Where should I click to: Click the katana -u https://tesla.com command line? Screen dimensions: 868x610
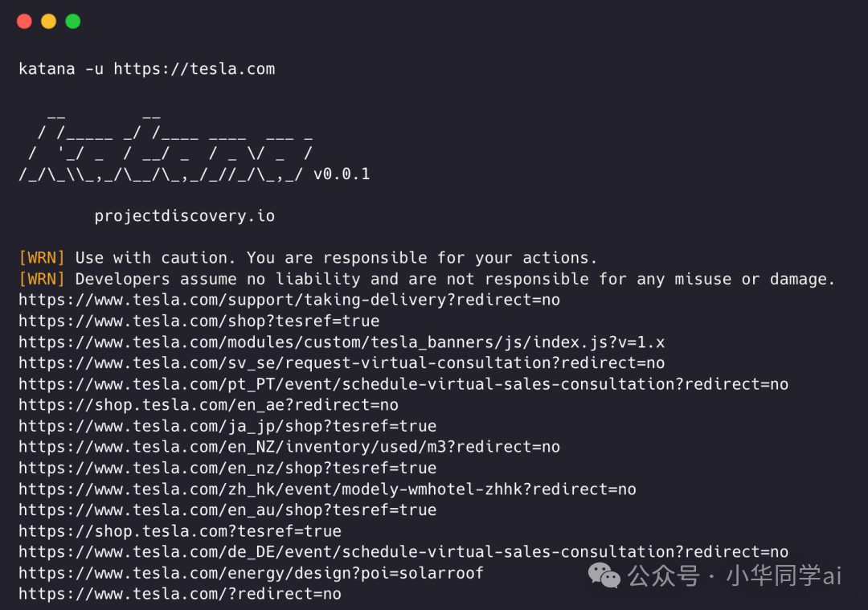(146, 69)
